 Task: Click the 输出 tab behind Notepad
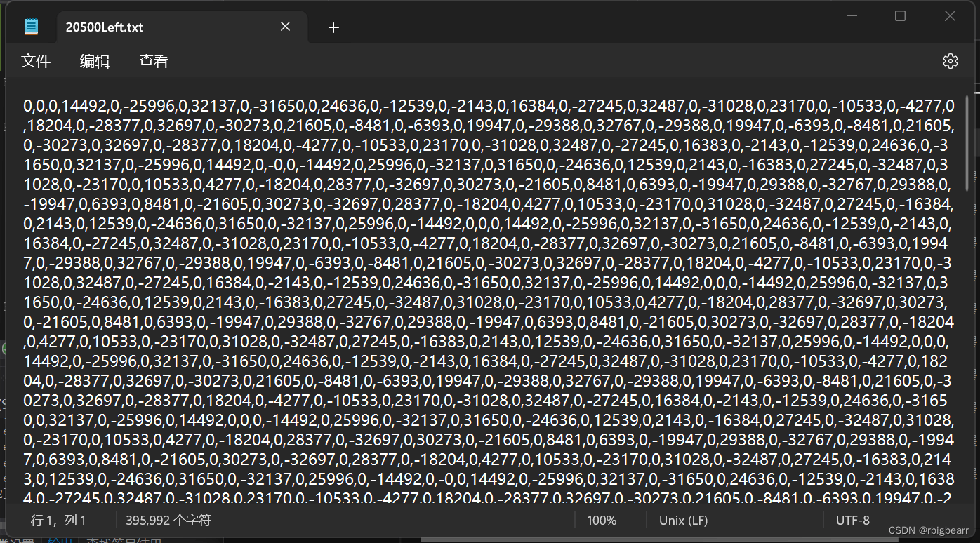coord(60,540)
